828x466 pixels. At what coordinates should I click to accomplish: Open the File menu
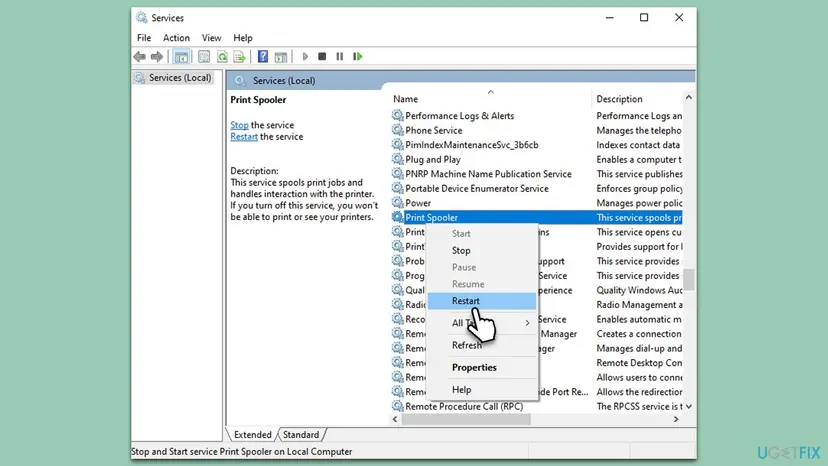[144, 38]
